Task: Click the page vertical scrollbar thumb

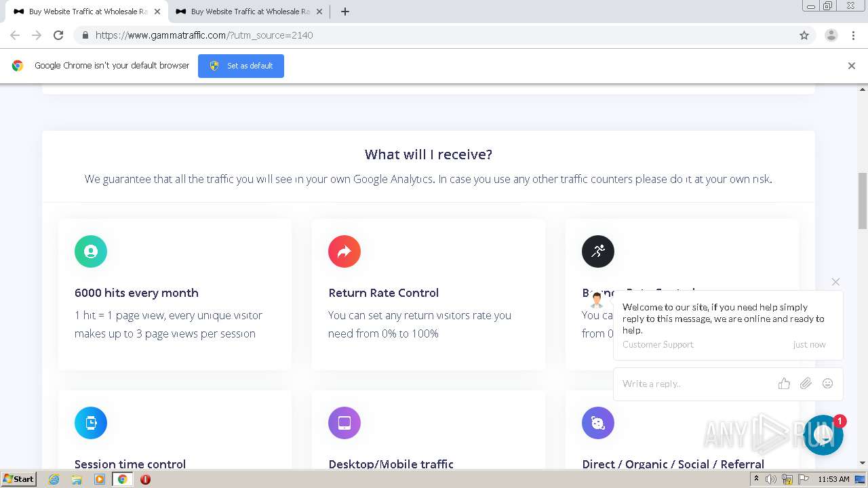Action: coord(863,201)
